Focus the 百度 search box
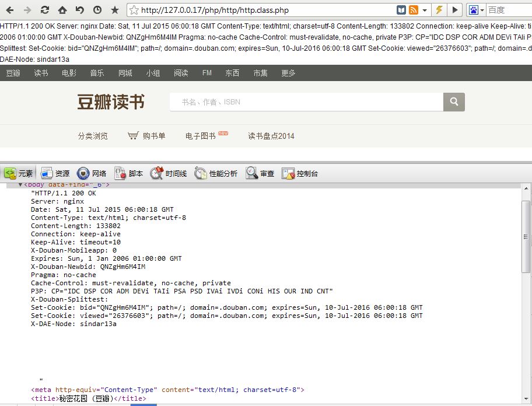The width and height of the screenshot is (532, 406). coord(509,10)
